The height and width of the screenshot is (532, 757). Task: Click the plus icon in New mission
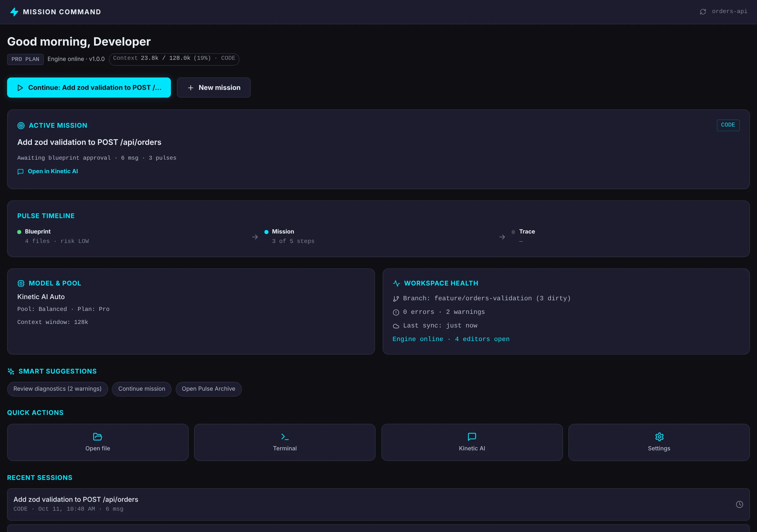(x=191, y=88)
